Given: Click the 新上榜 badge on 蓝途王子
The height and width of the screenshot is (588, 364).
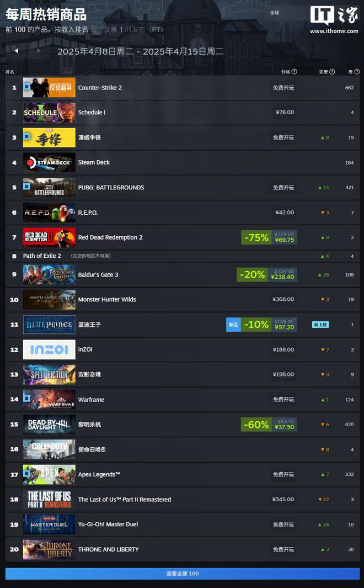Looking at the screenshot, I should [320, 325].
